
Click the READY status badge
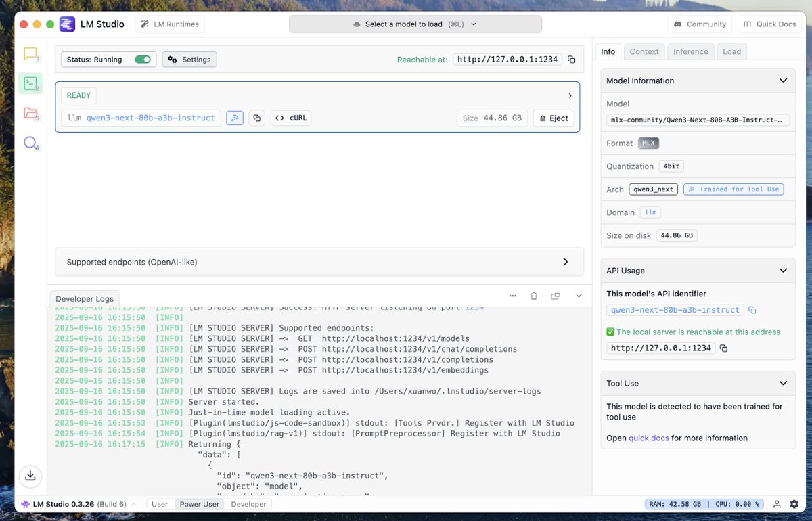click(78, 95)
